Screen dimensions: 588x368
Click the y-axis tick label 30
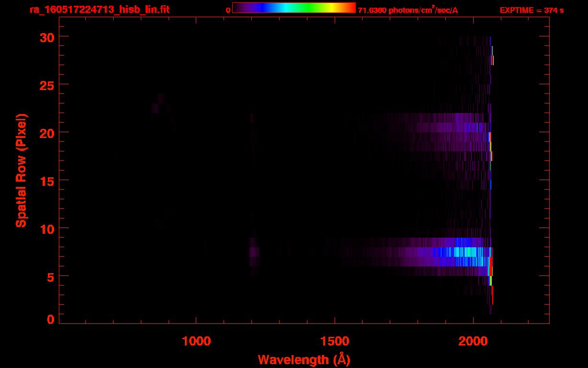click(47, 37)
